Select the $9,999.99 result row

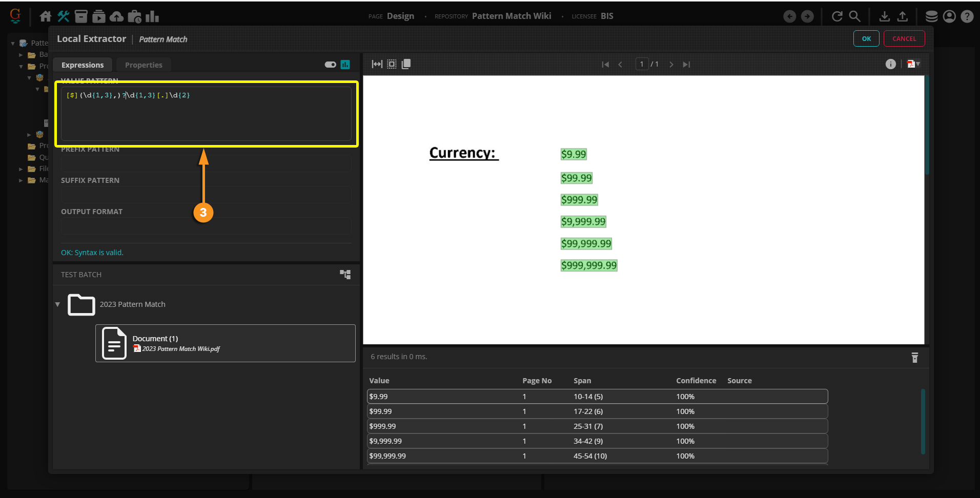tap(598, 441)
